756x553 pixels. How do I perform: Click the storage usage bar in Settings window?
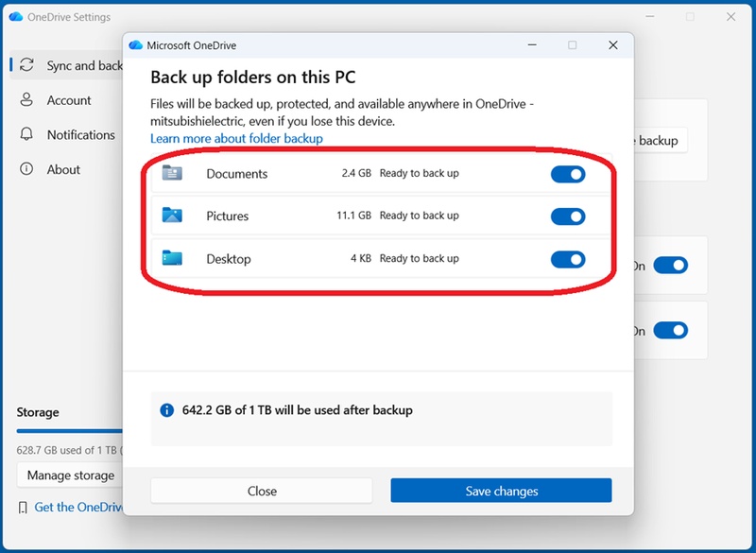(x=69, y=431)
